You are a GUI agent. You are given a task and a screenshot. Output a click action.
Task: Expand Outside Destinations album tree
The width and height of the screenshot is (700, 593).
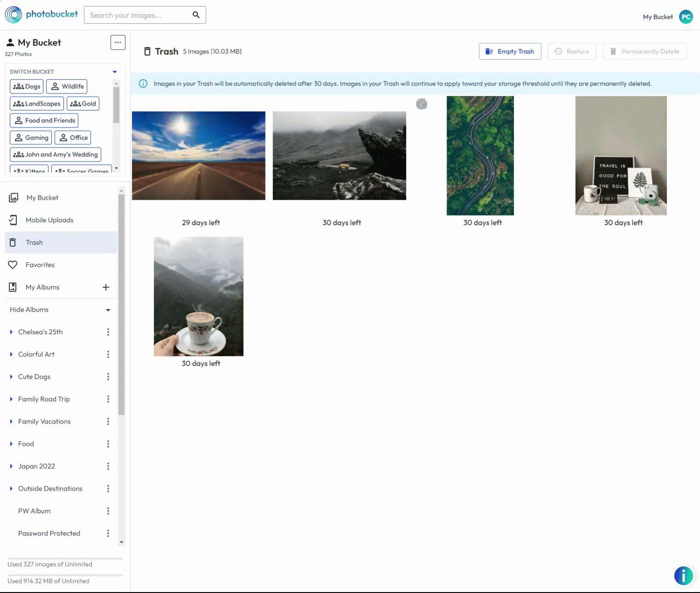coord(11,489)
